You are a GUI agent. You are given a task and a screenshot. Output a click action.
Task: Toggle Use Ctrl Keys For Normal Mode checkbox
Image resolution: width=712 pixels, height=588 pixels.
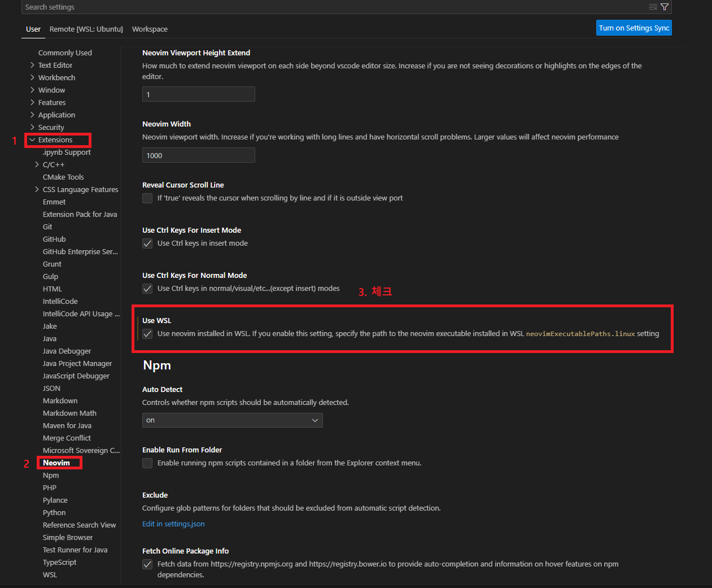(x=147, y=289)
